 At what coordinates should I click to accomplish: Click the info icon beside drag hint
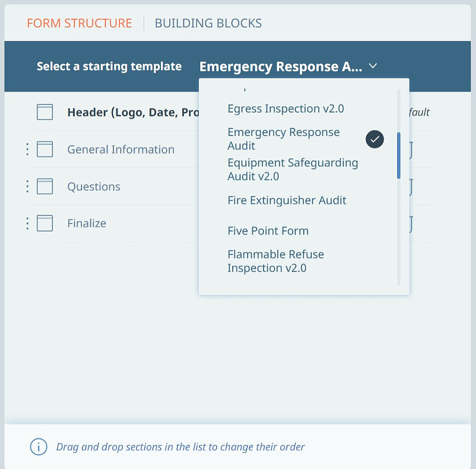pyautogui.click(x=38, y=447)
